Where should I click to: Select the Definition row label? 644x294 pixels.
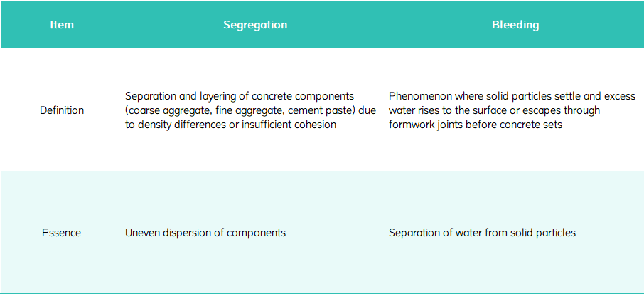(62, 110)
